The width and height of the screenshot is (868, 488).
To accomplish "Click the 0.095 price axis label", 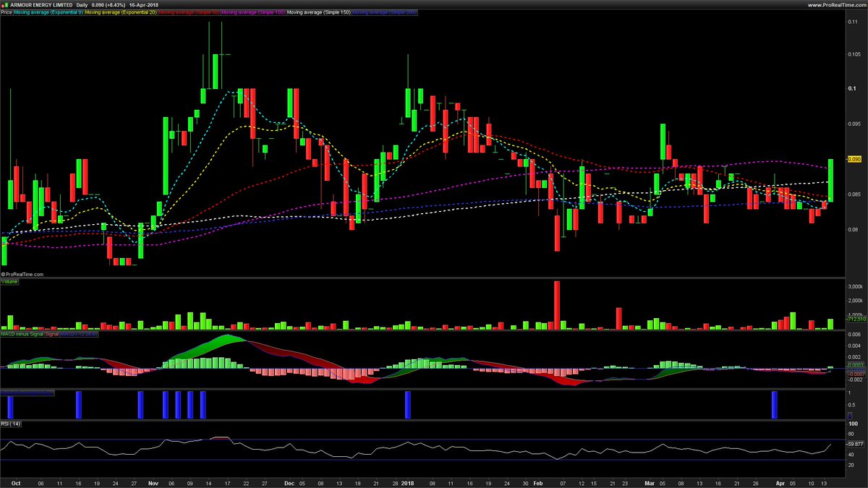I will click(854, 124).
